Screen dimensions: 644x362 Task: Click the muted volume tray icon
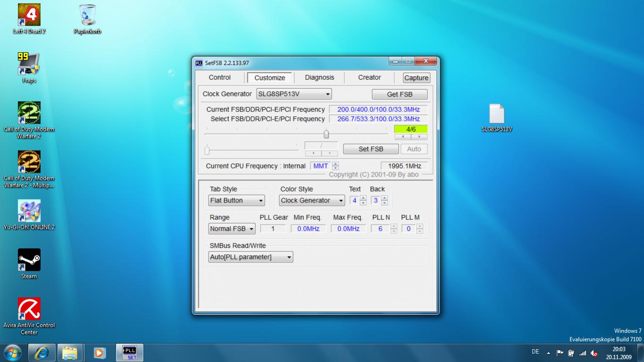point(594,353)
